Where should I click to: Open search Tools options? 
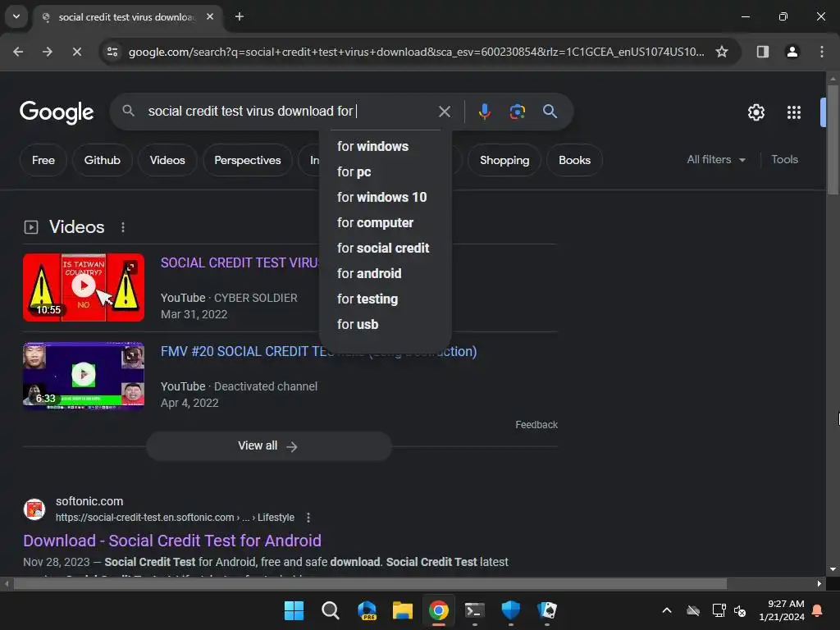pos(784,160)
